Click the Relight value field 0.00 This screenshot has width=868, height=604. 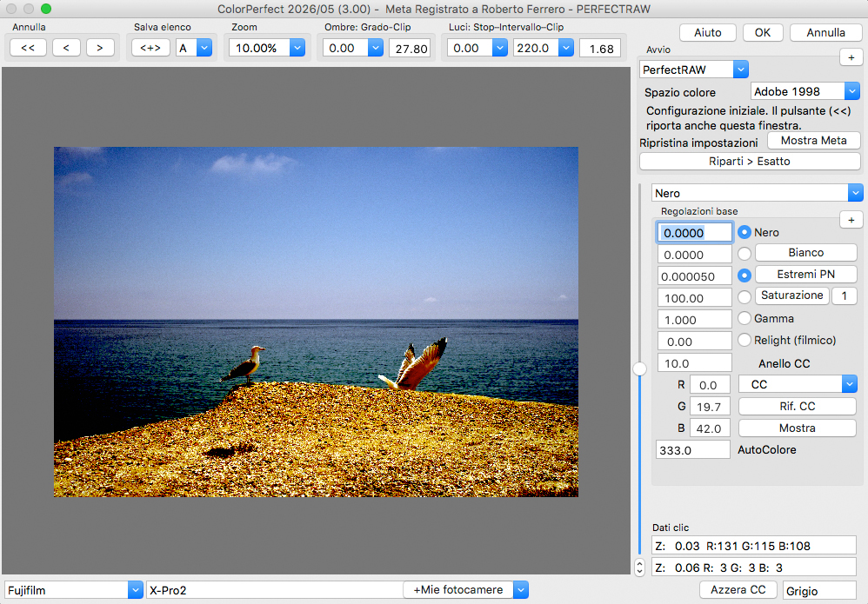pos(695,342)
